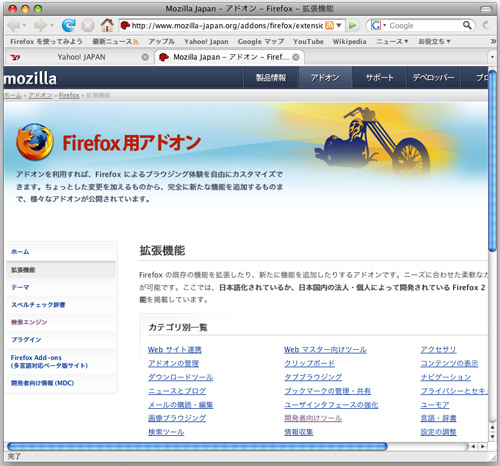Close the Mozilla Japan tab
Image resolution: width=500 pixels, height=466 pixels.
pyautogui.click(x=296, y=57)
